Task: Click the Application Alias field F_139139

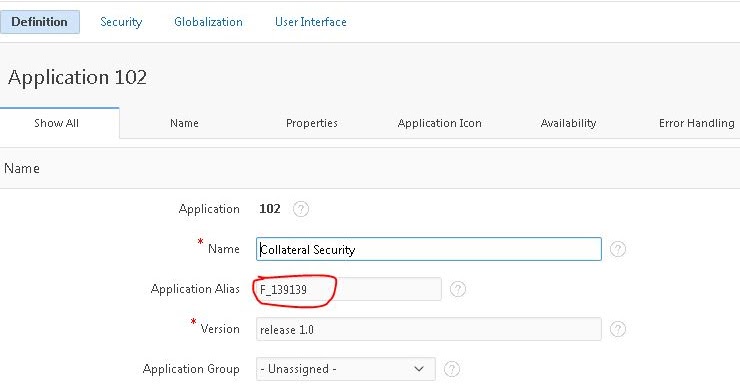Action: pyautogui.click(x=349, y=289)
